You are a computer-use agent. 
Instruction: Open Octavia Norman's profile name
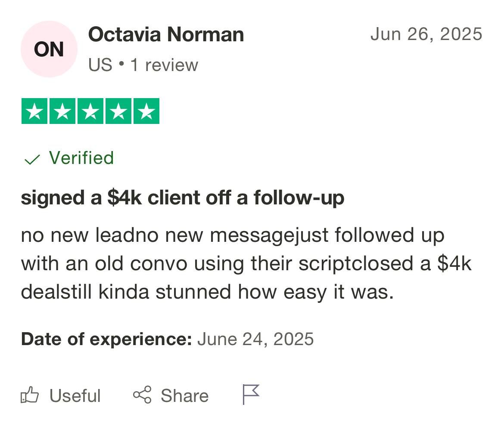tap(166, 34)
